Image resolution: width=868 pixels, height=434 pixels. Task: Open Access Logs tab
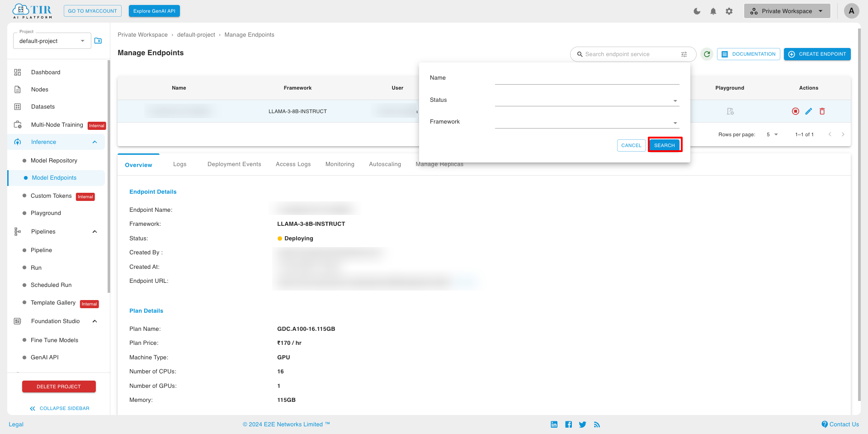pyautogui.click(x=293, y=164)
